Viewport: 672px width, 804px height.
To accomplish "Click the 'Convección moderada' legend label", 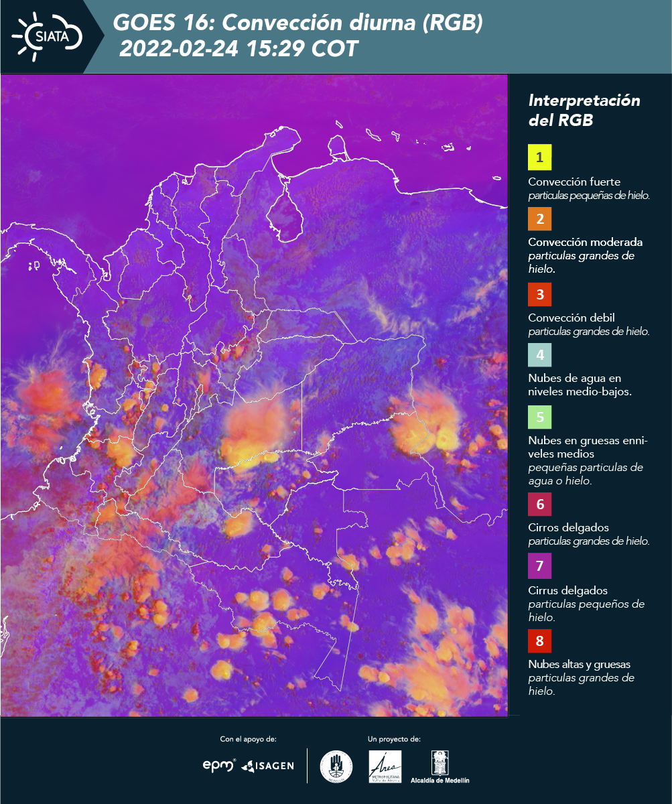I will click(585, 242).
